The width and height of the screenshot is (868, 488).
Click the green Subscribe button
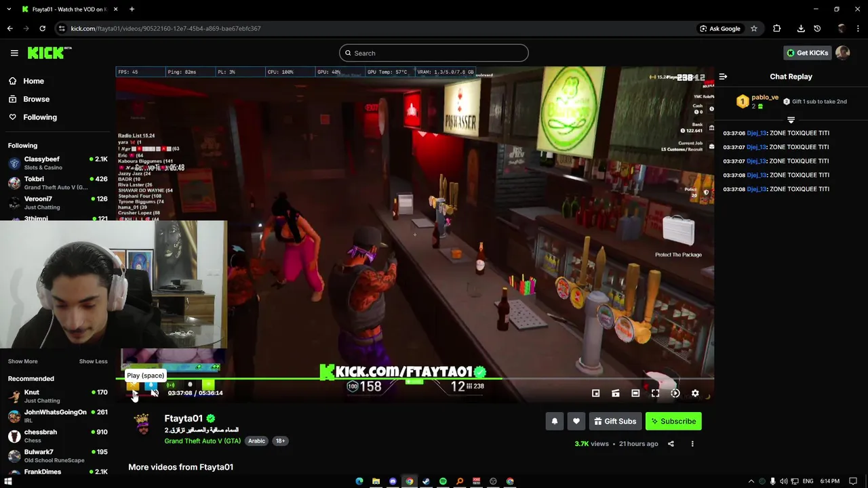673,421
